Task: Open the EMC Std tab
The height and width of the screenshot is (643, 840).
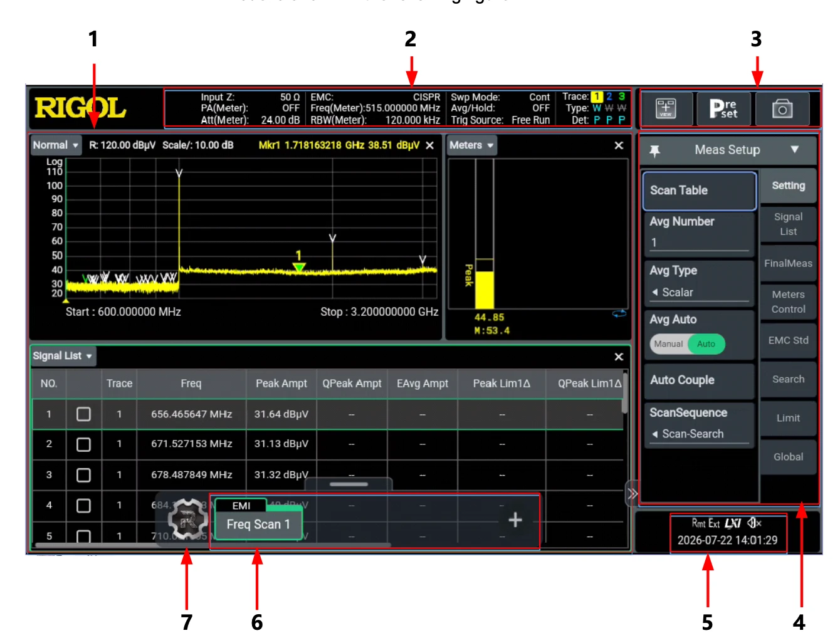Action: pyautogui.click(x=788, y=341)
